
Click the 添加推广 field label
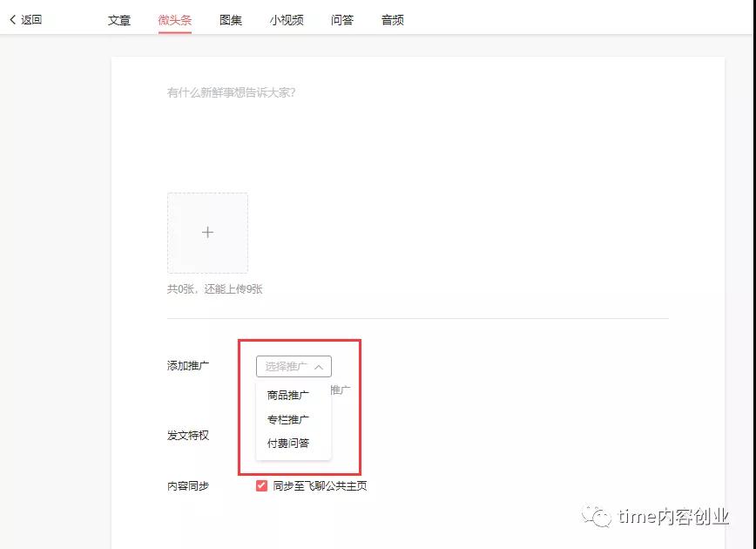[188, 366]
